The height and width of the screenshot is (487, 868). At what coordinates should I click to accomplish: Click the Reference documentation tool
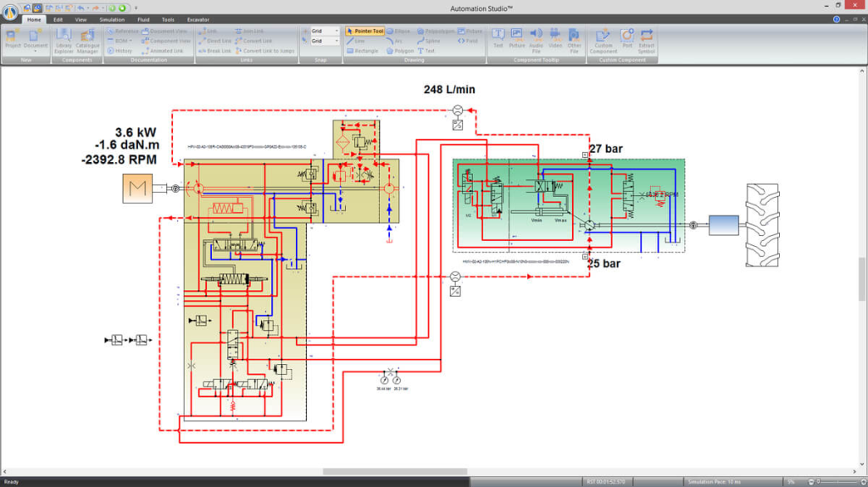click(122, 31)
